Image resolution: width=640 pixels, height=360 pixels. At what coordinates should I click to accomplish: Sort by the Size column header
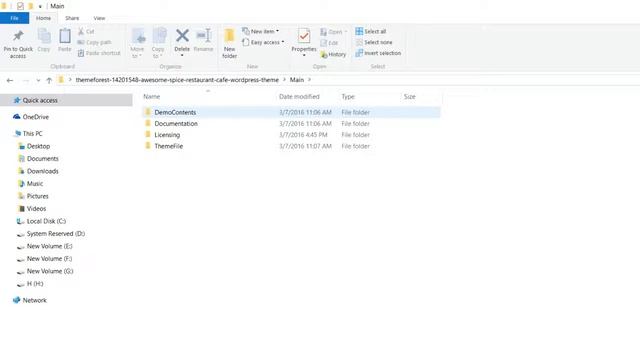409,96
